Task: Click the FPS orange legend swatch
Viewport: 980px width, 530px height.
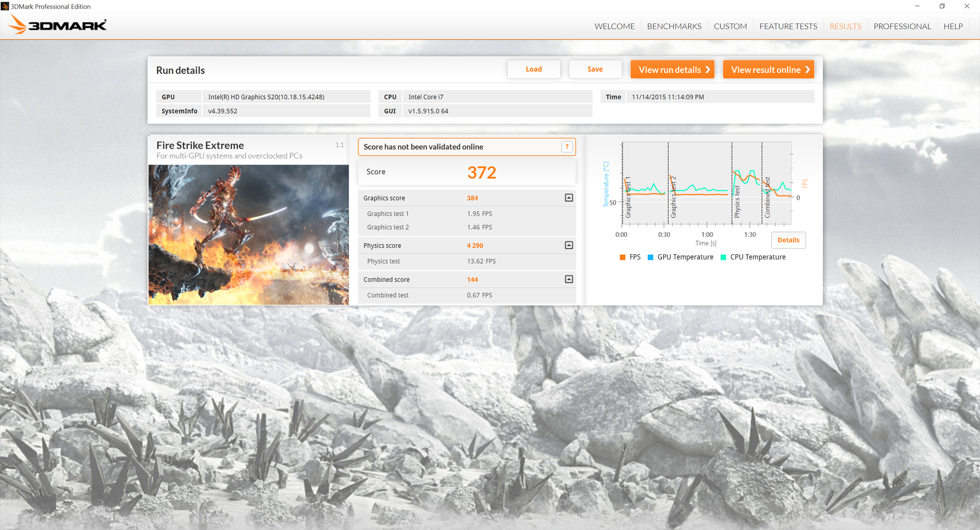Action: [x=622, y=257]
